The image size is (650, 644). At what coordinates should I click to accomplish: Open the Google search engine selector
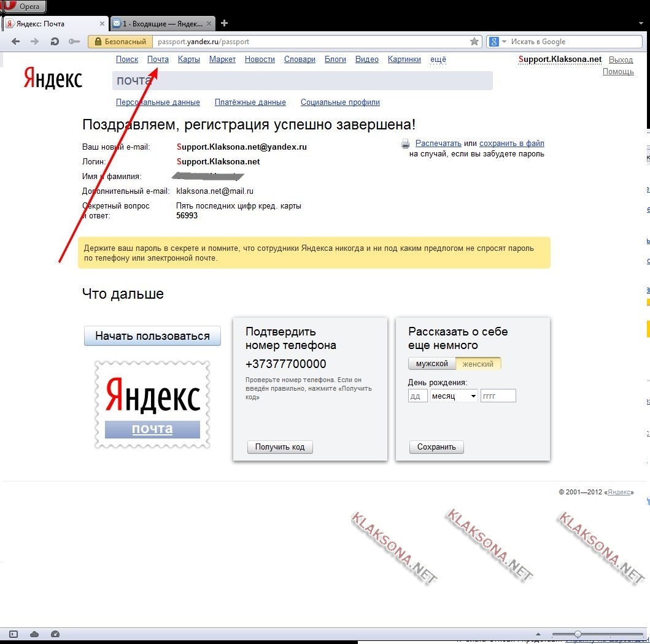pyautogui.click(x=497, y=42)
